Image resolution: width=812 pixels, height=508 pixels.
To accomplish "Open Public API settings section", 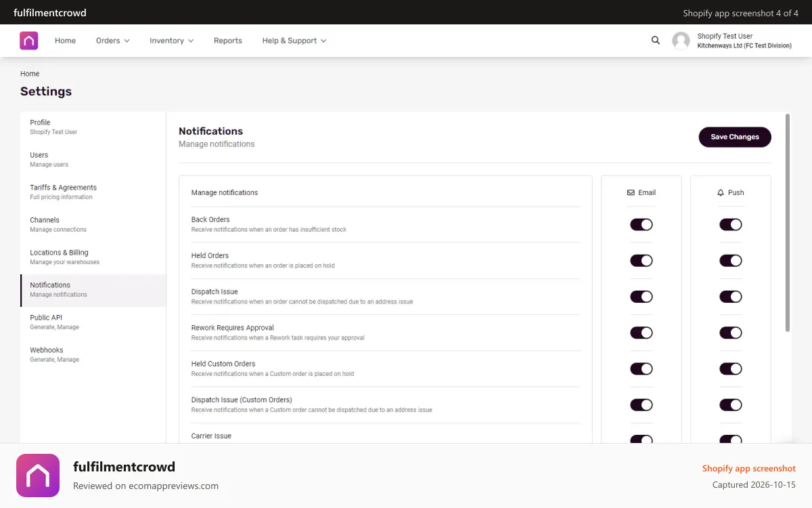I will click(x=93, y=322).
